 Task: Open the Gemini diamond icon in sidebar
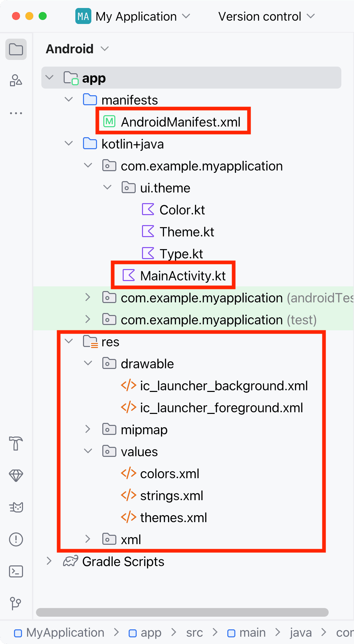16,476
